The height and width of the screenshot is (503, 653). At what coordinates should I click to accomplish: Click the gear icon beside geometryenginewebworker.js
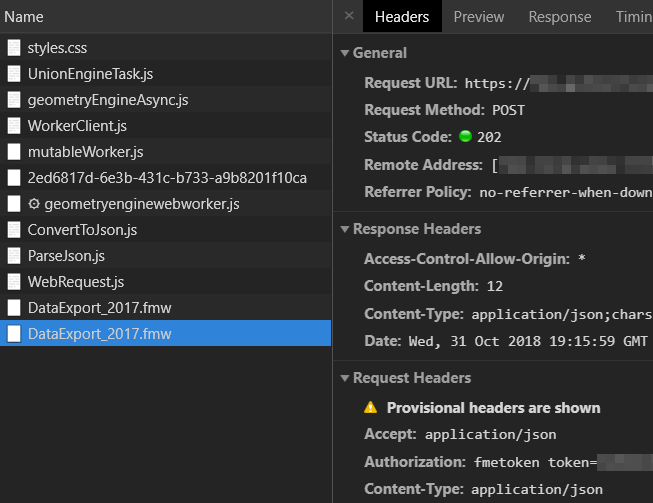point(34,204)
